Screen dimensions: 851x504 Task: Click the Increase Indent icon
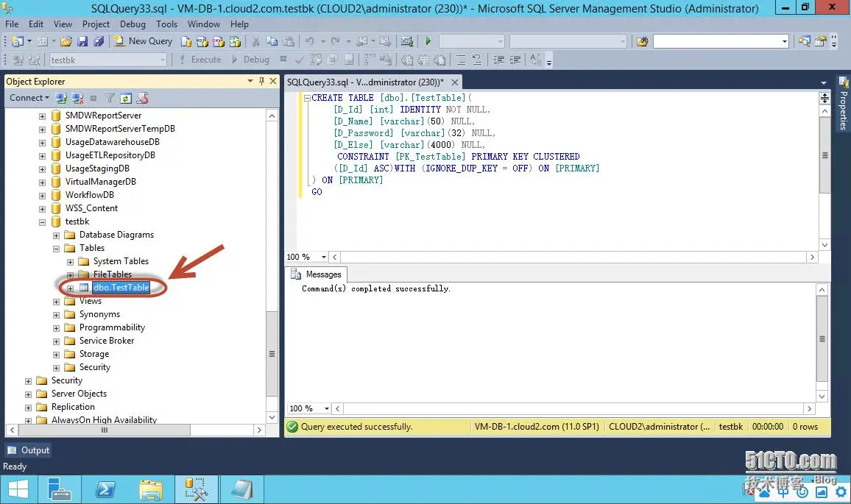(x=515, y=60)
